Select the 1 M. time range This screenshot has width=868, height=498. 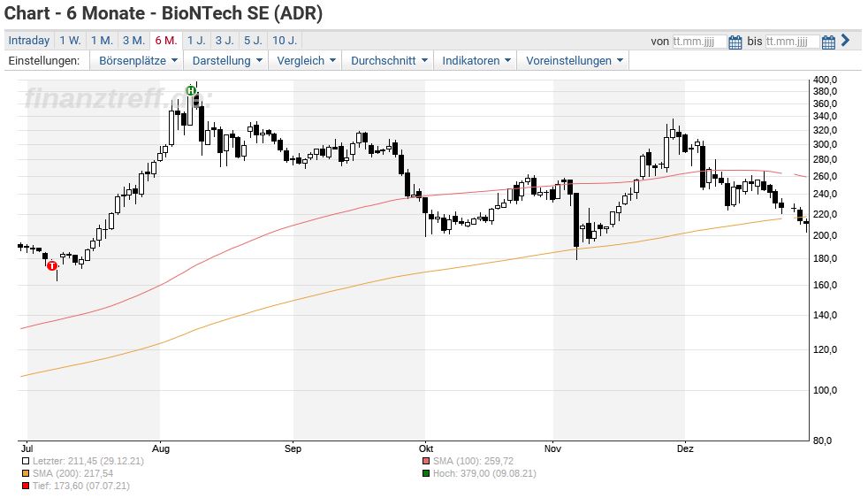(x=102, y=41)
